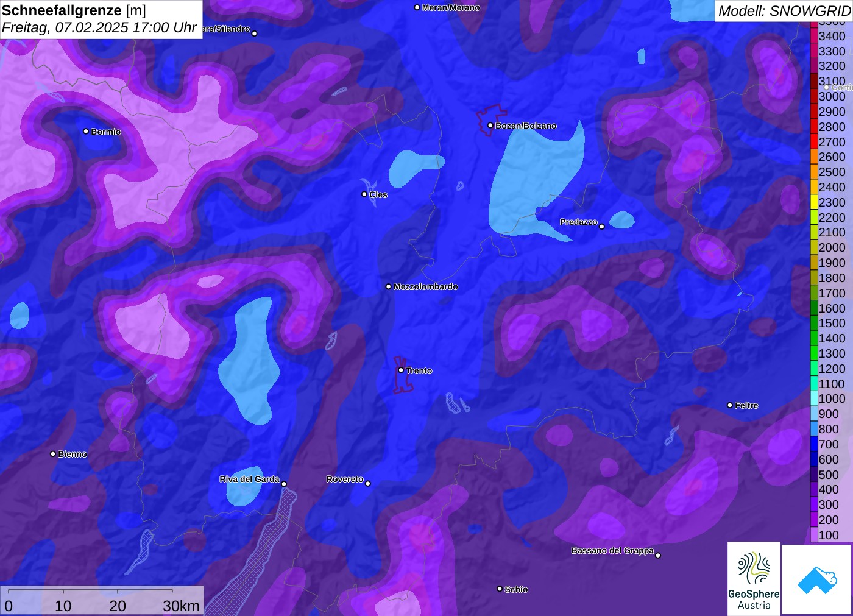Click the Feltre location marker
853x616 pixels.
(x=730, y=405)
